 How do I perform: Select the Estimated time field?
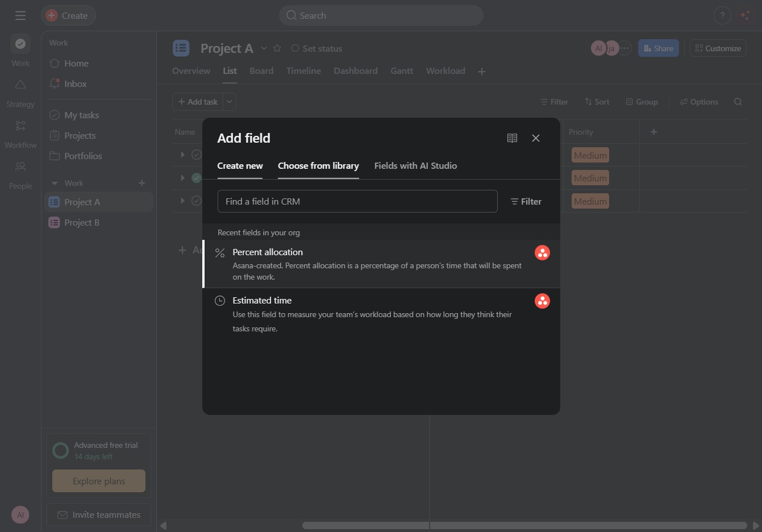tap(381, 314)
